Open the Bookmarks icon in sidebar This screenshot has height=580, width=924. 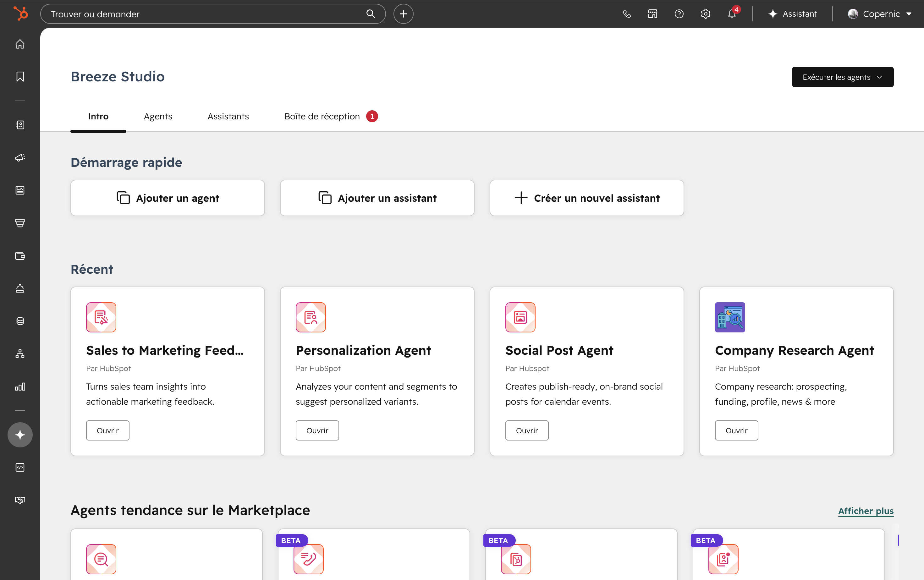20,77
